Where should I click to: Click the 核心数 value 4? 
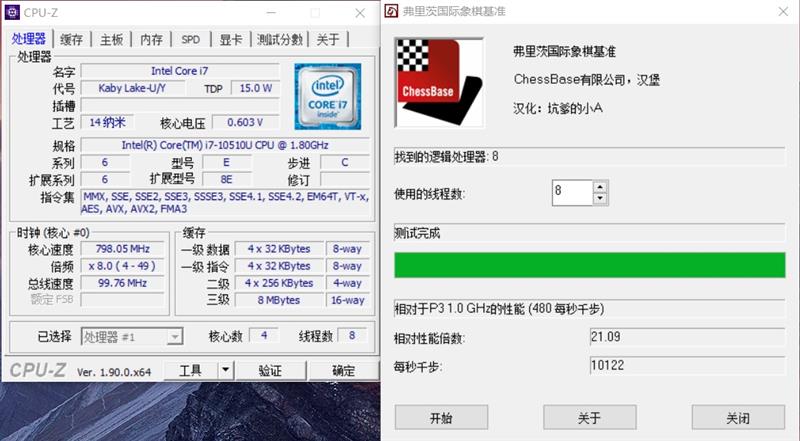(x=264, y=335)
